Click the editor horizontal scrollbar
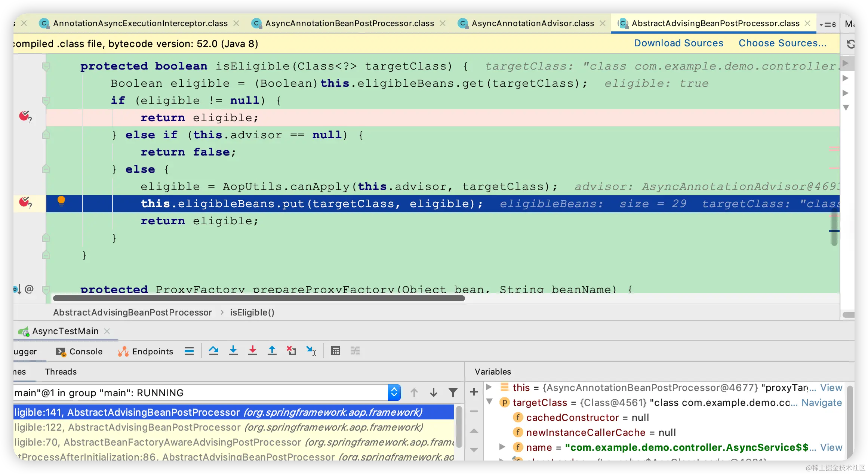 click(259, 298)
